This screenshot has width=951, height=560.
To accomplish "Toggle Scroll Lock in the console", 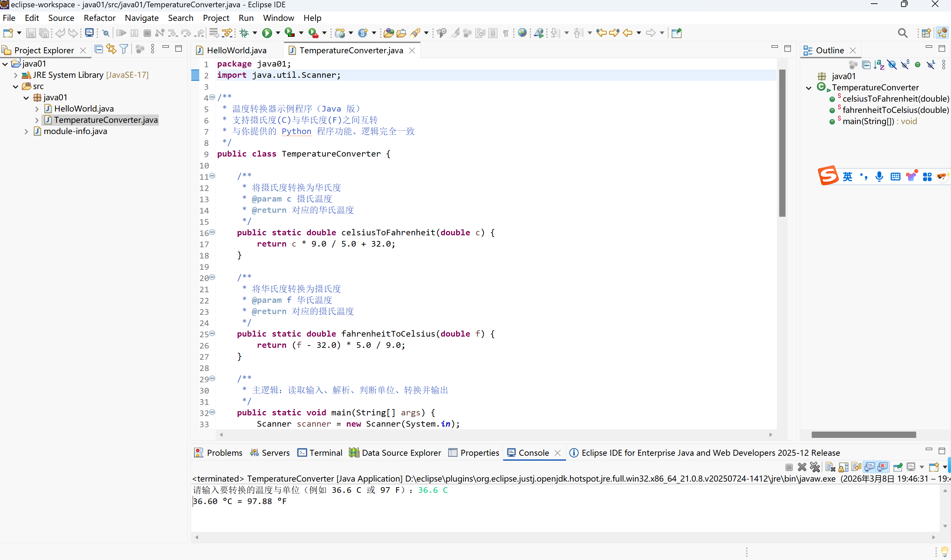I will pyautogui.click(x=843, y=467).
